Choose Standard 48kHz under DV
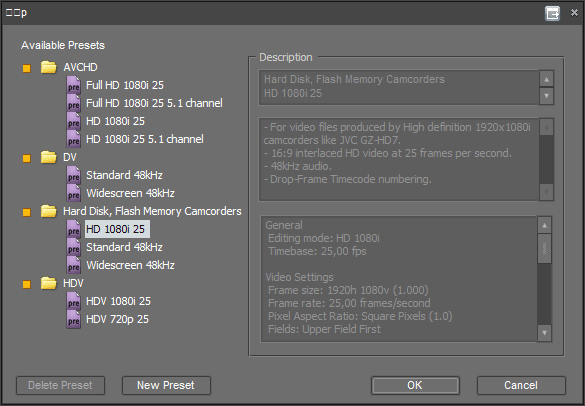 pos(124,175)
